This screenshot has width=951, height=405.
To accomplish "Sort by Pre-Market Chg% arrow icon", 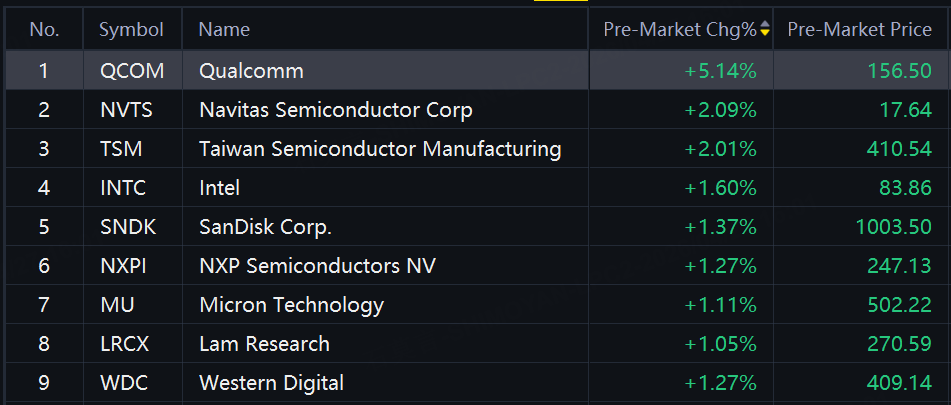I will coord(765,28).
